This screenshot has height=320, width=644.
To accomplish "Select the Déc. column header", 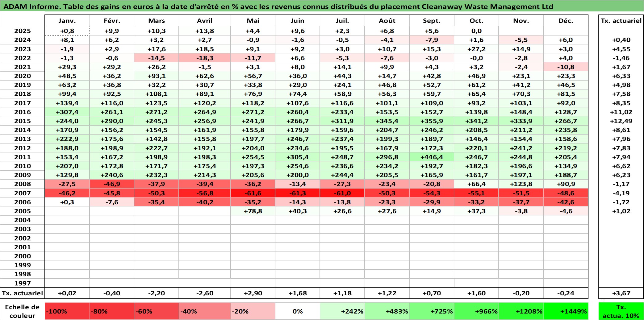I will tap(566, 21).
